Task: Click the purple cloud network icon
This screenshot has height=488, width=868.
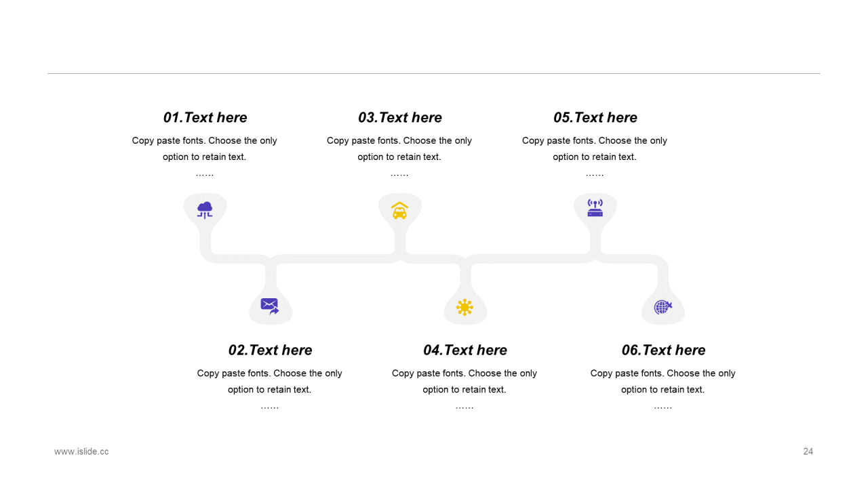Action: (x=205, y=209)
